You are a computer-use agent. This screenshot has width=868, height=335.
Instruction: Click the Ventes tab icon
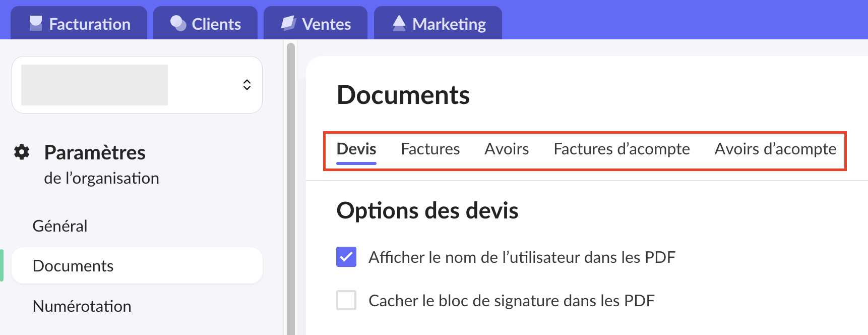click(x=288, y=23)
